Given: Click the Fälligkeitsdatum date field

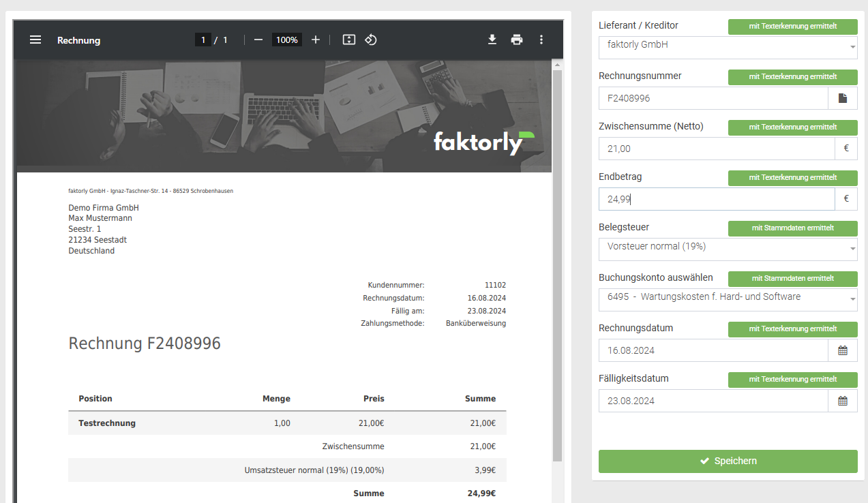Looking at the screenshot, I should [x=713, y=401].
